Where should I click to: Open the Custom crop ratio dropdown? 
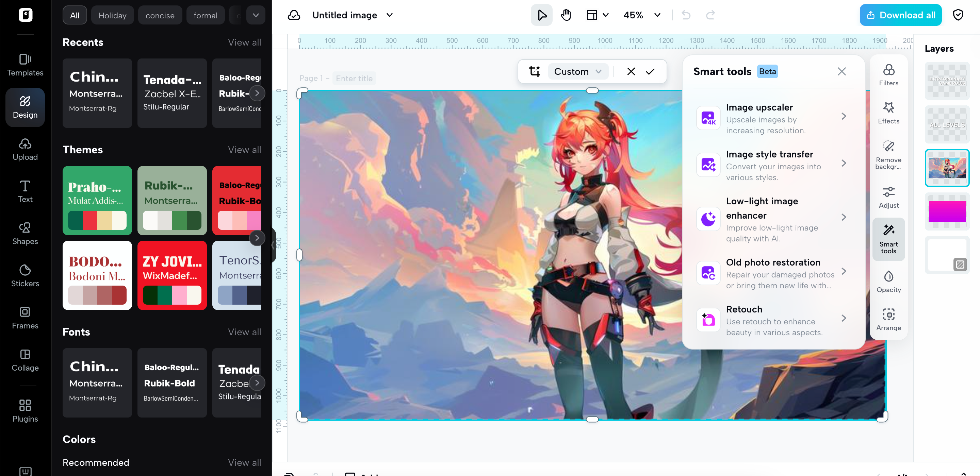578,71
